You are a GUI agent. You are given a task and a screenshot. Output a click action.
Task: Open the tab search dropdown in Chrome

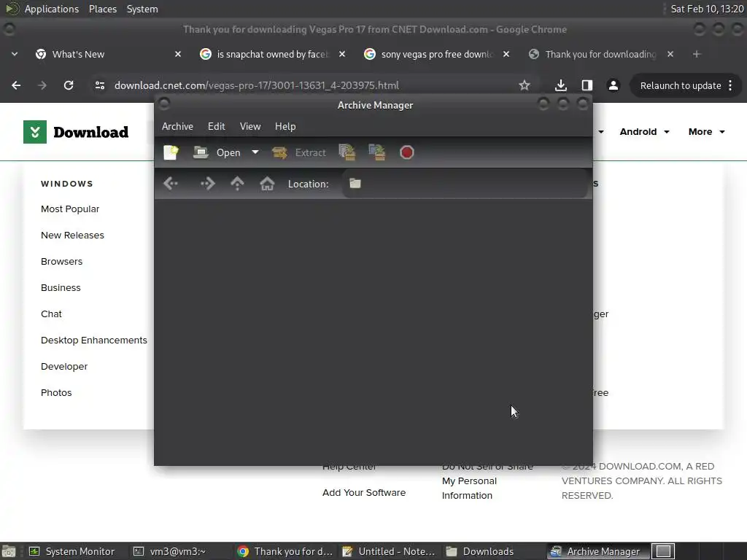15,54
